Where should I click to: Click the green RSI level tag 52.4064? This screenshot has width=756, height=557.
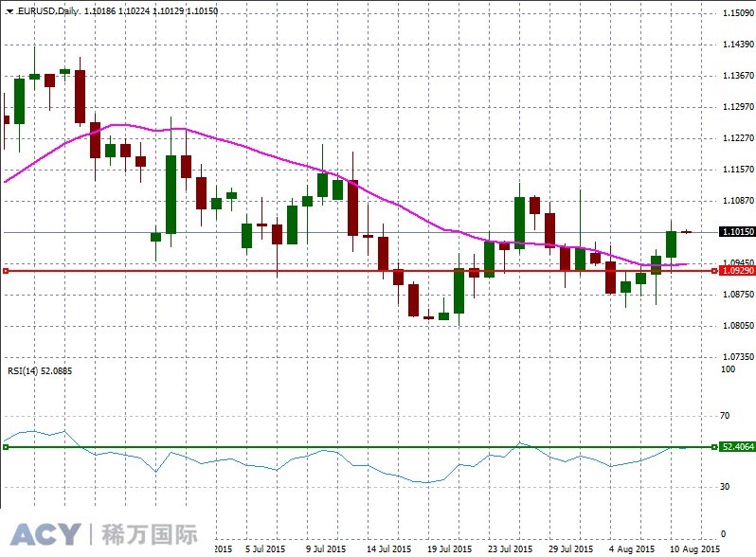[738, 447]
